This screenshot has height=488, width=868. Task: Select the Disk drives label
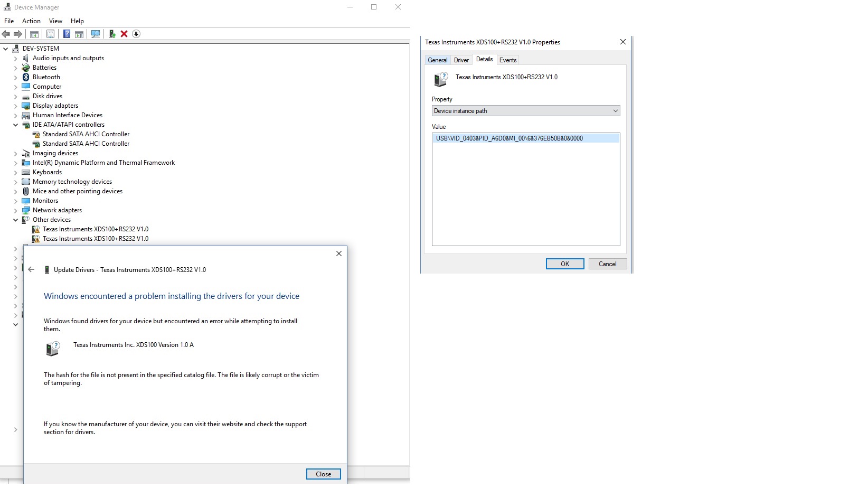coord(48,96)
